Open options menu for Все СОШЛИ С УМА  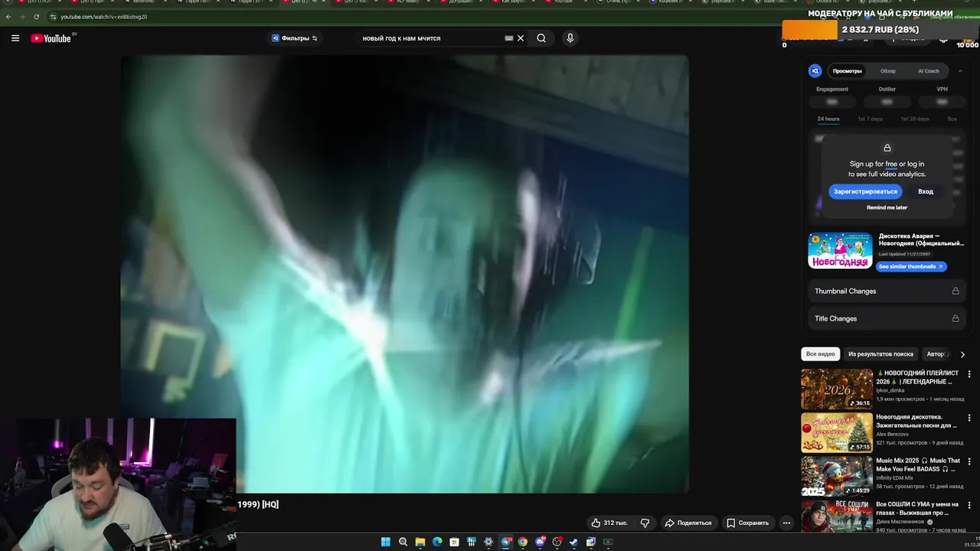tap(969, 504)
